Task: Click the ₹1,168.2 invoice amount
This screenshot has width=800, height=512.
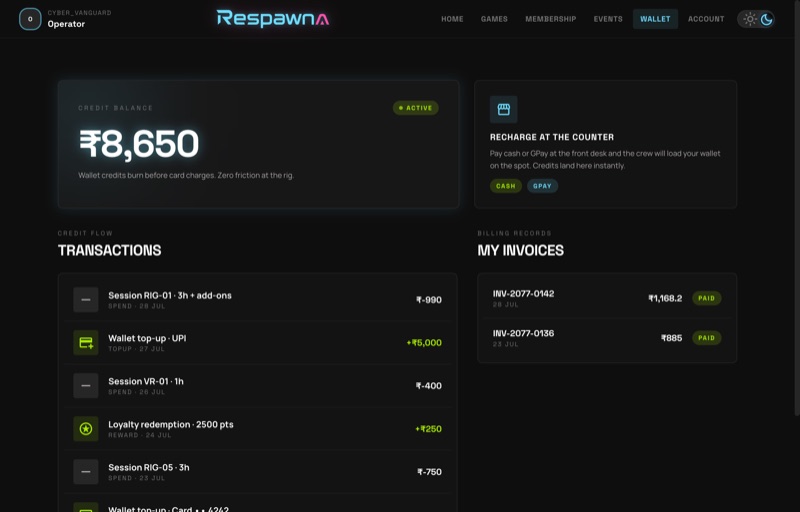Action: (x=665, y=298)
